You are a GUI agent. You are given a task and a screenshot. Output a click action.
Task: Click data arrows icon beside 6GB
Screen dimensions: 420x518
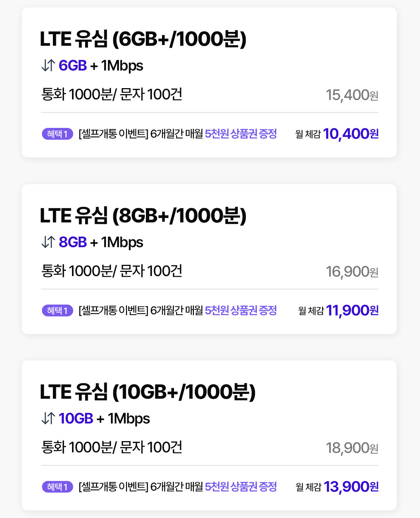(48, 65)
